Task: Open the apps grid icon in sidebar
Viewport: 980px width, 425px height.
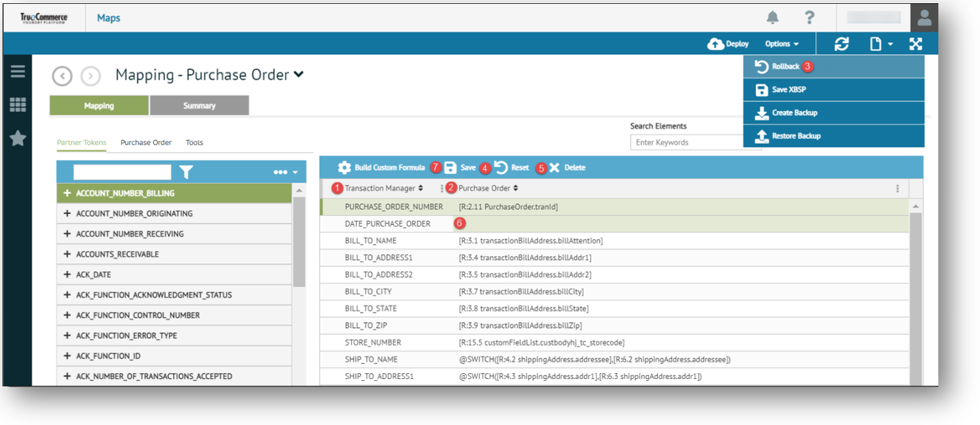Action: [18, 105]
